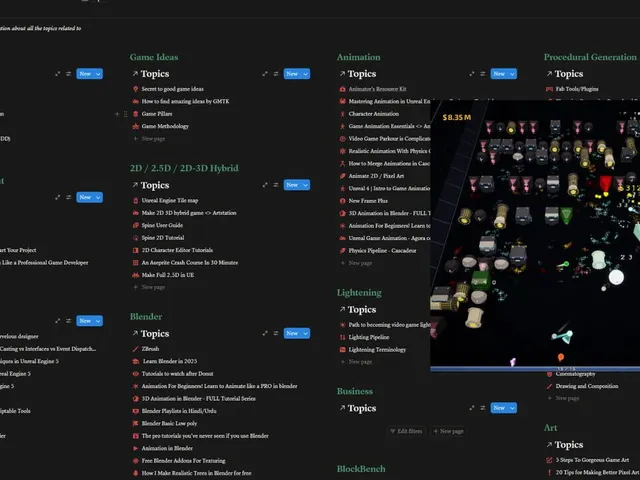Viewport: 640px width, 480px height.
Task: Click New in the Animation section
Action: (499, 74)
